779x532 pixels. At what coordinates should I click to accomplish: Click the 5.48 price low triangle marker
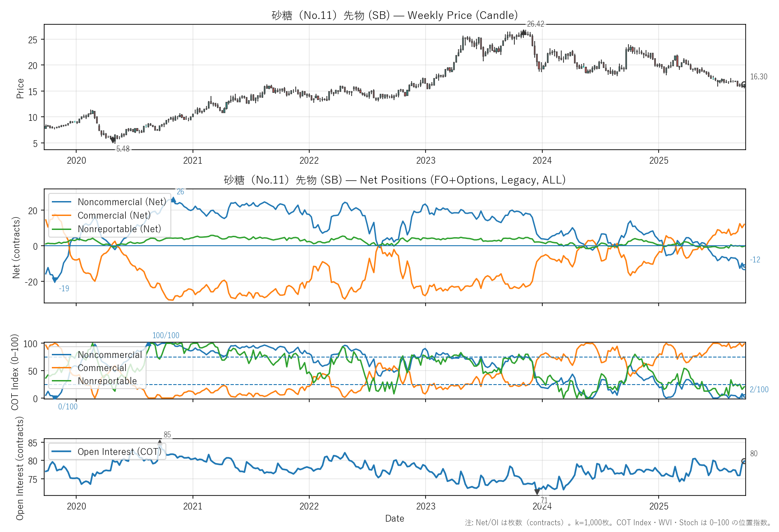[x=113, y=141]
